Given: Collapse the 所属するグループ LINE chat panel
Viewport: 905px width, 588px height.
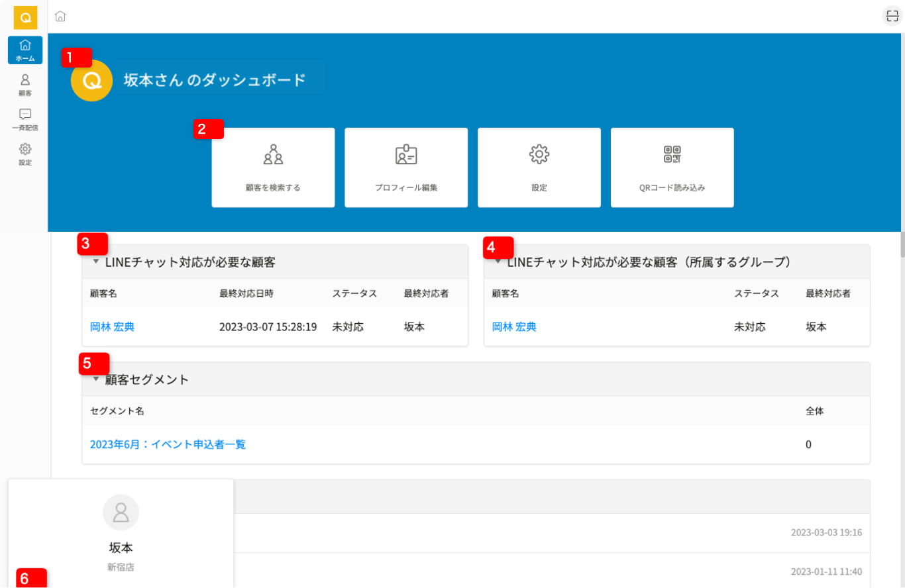Looking at the screenshot, I should click(498, 262).
